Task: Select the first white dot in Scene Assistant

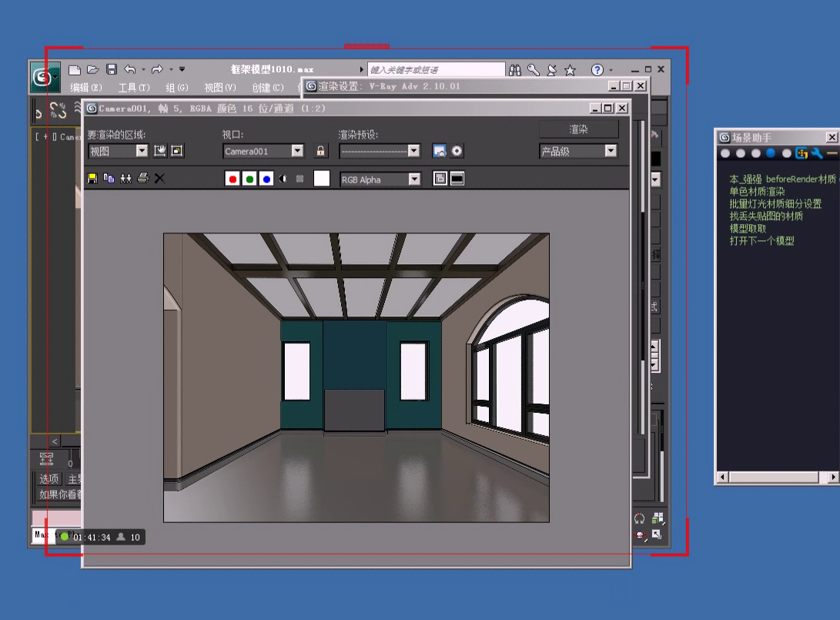Action: [725, 153]
